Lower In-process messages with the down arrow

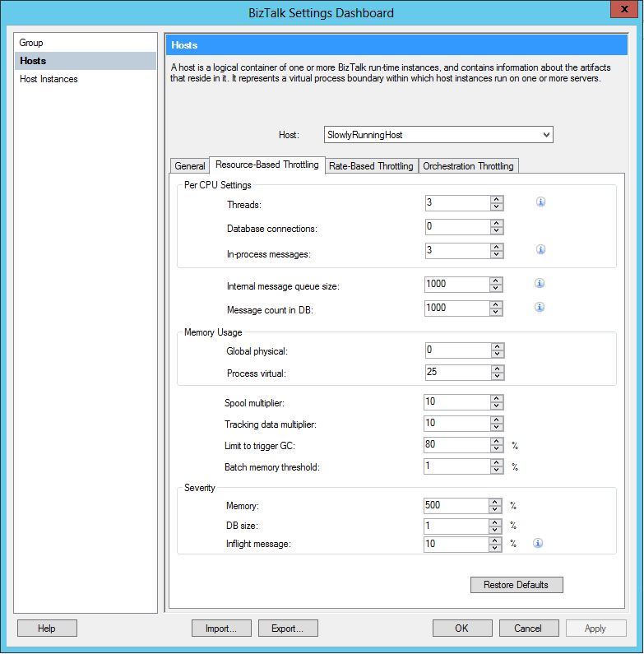pos(496,254)
